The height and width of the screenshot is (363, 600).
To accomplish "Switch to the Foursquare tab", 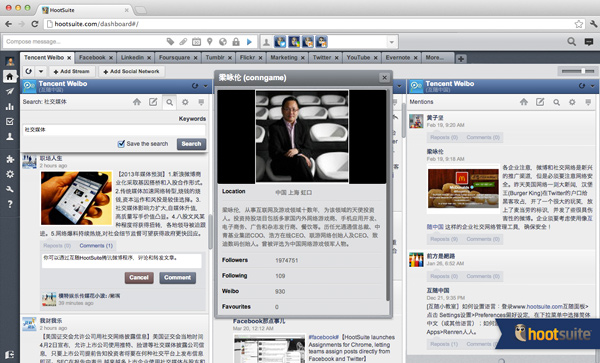I will (174, 57).
